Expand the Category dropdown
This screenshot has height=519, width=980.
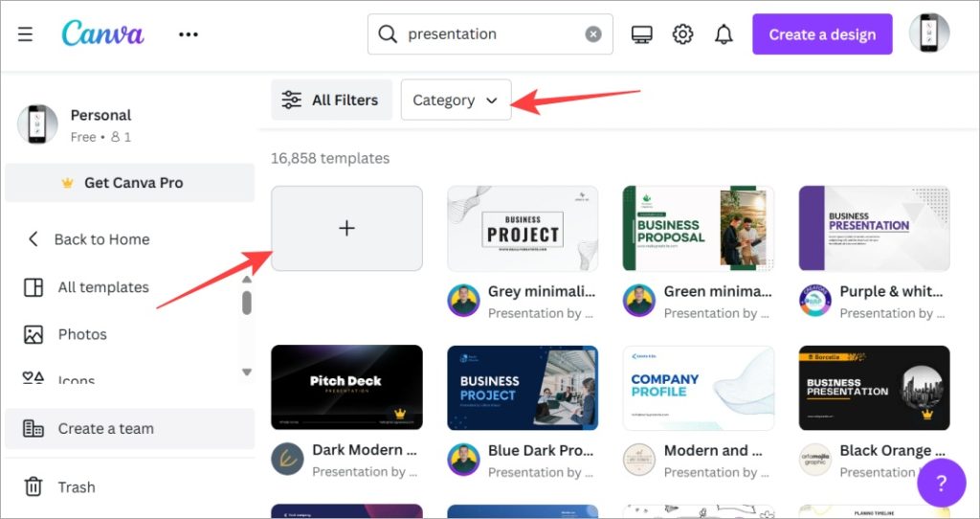click(456, 100)
